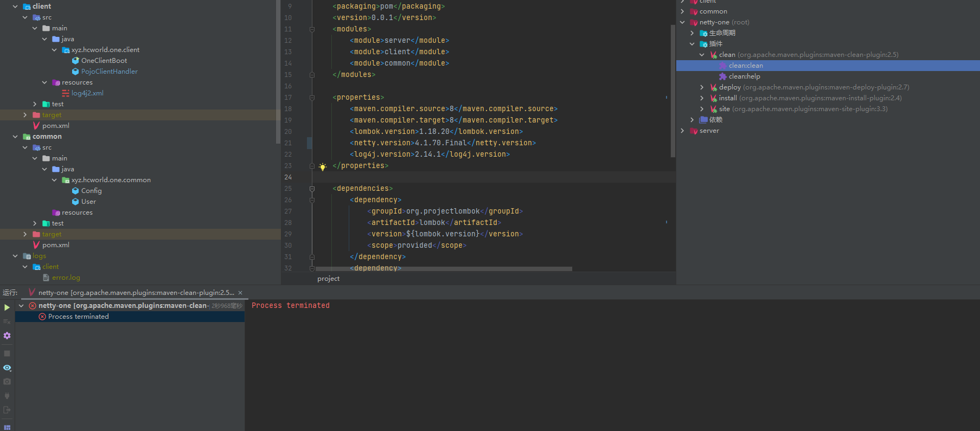This screenshot has height=431, width=980.
Task: Collapse the netty-one run result node
Action: click(x=21, y=306)
